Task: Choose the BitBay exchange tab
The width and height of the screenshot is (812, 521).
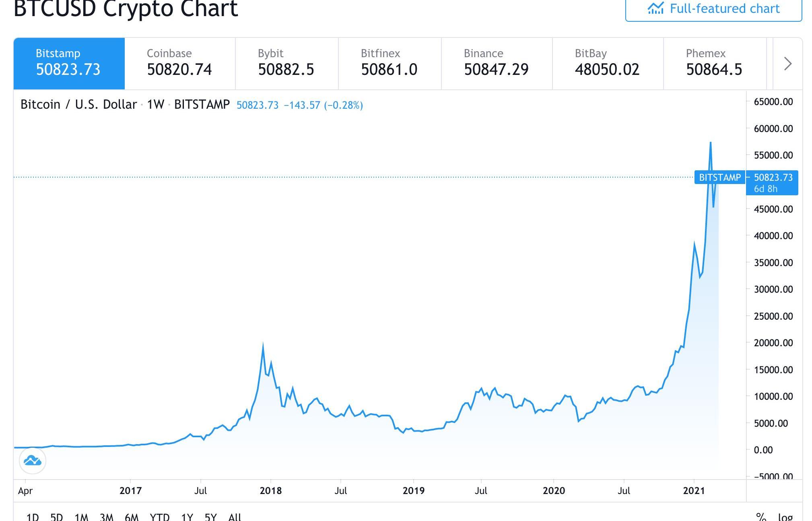Action: (x=607, y=63)
